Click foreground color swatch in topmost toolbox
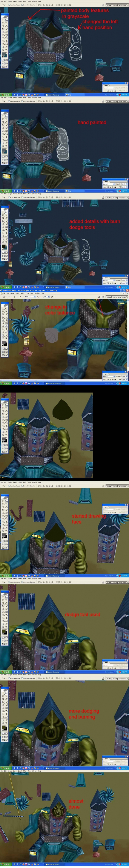The width and height of the screenshot is (129, 868). pyautogui.click(x=4, y=54)
